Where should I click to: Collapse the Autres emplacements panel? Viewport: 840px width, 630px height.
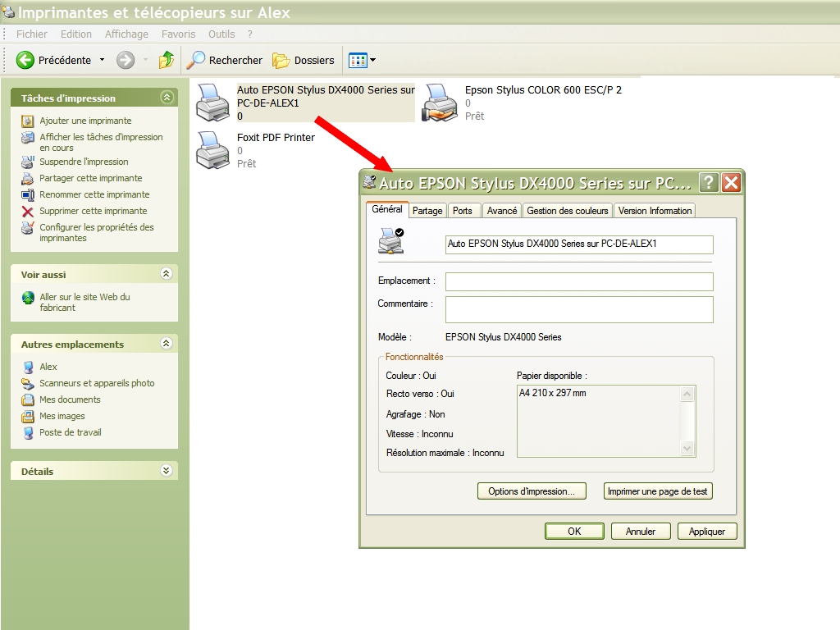click(x=167, y=344)
